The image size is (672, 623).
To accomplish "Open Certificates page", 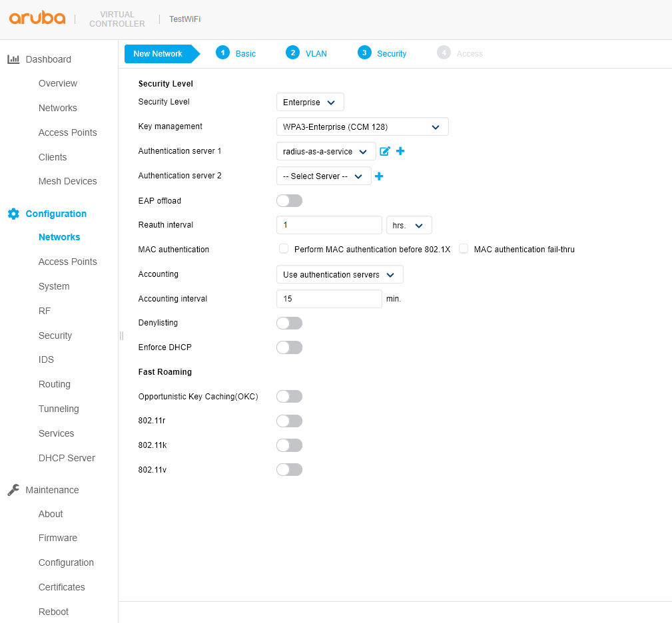I will [62, 587].
